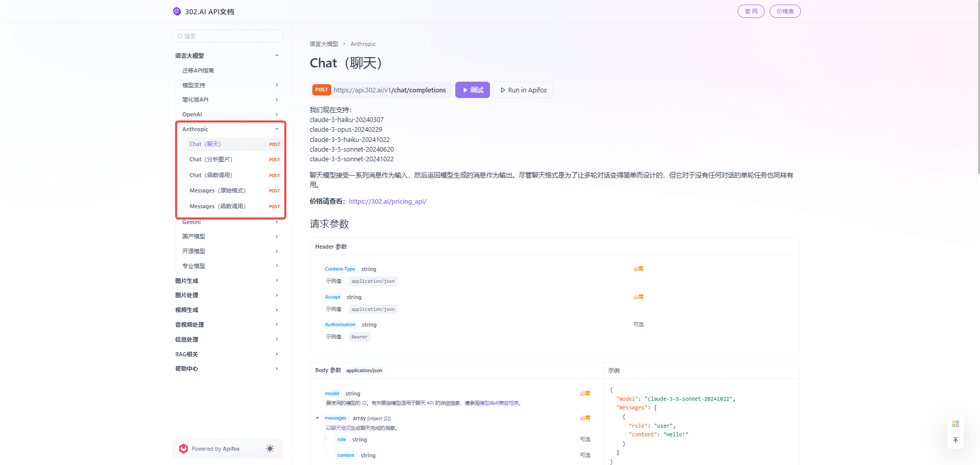Focus the 搜索 search field
980x465 pixels.
[x=228, y=36]
